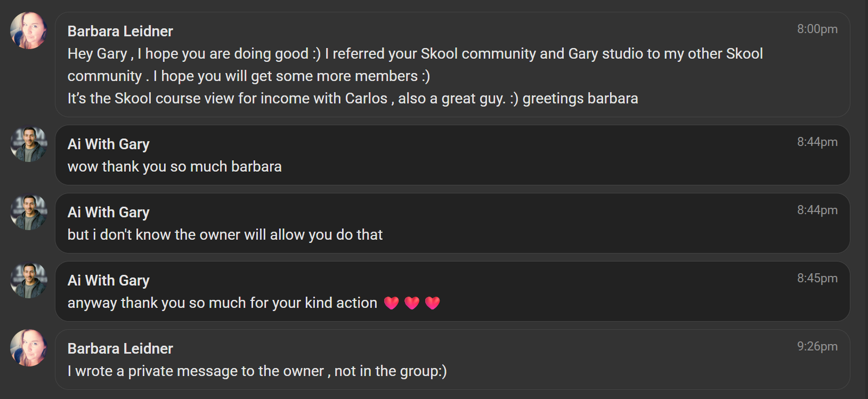Open 'Ai With Gary' name above 'wow thank you'

pos(108,144)
